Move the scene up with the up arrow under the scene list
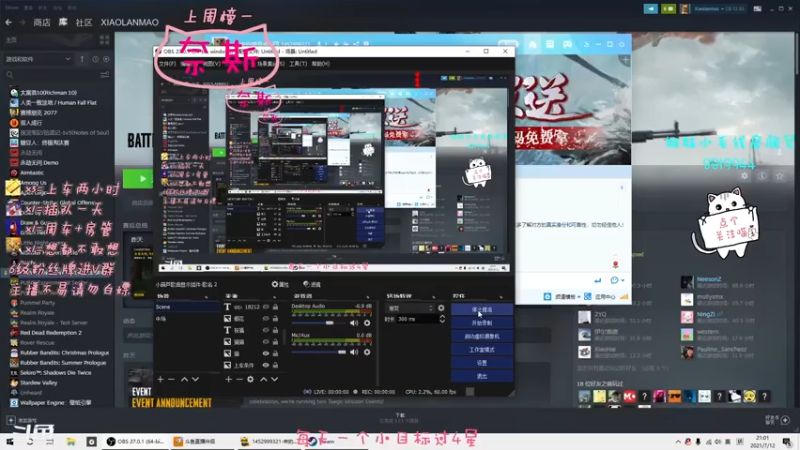Image resolution: width=800 pixels, height=450 pixels. tap(184, 379)
